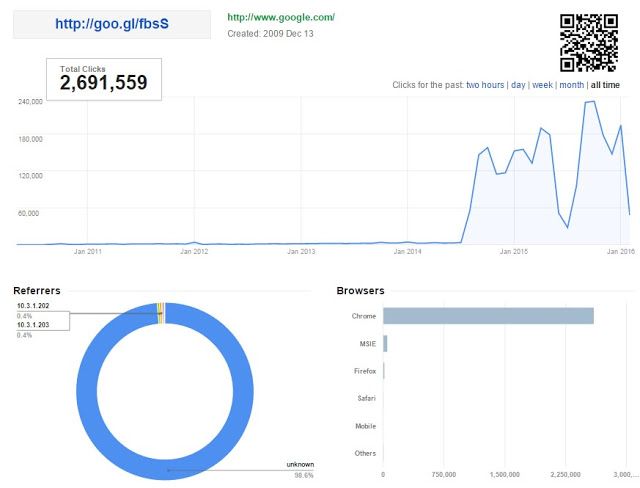Viewport: 640px width, 488px height.
Task: Click the 10.3.1.202 referrer label
Action: tap(35, 305)
